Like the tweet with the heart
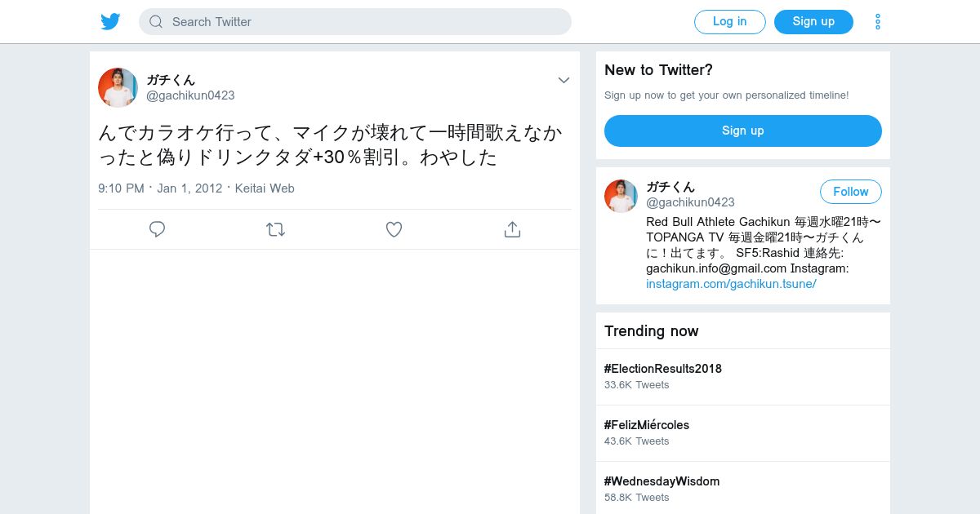Viewport: 980px width, 514px height. tap(394, 229)
